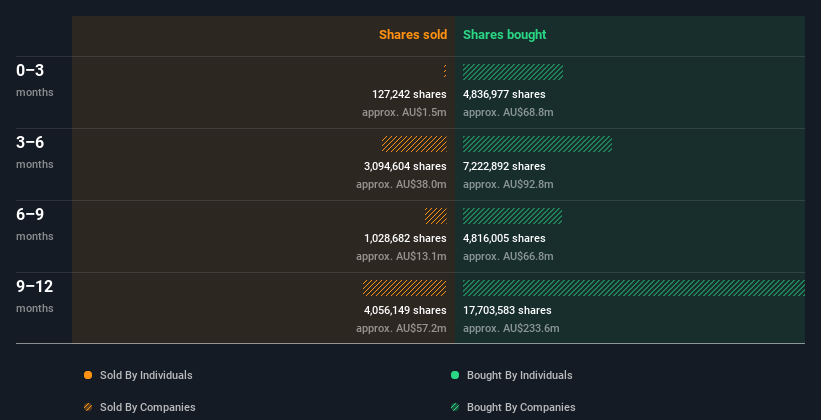Toggle the Bought By Companies legend label
Screen dimensions: 821x420
coord(521,407)
